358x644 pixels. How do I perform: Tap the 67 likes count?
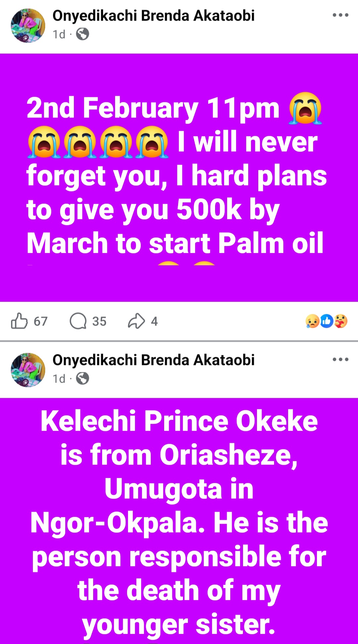(40, 321)
